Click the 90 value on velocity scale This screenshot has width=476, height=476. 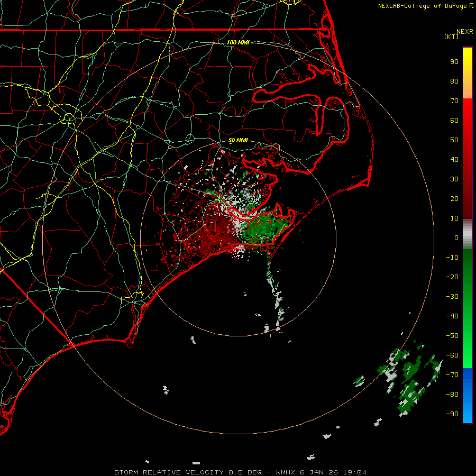tap(454, 62)
